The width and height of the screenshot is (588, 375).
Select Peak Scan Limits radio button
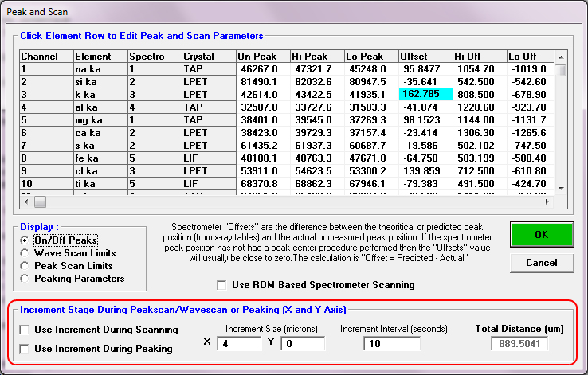(27, 265)
